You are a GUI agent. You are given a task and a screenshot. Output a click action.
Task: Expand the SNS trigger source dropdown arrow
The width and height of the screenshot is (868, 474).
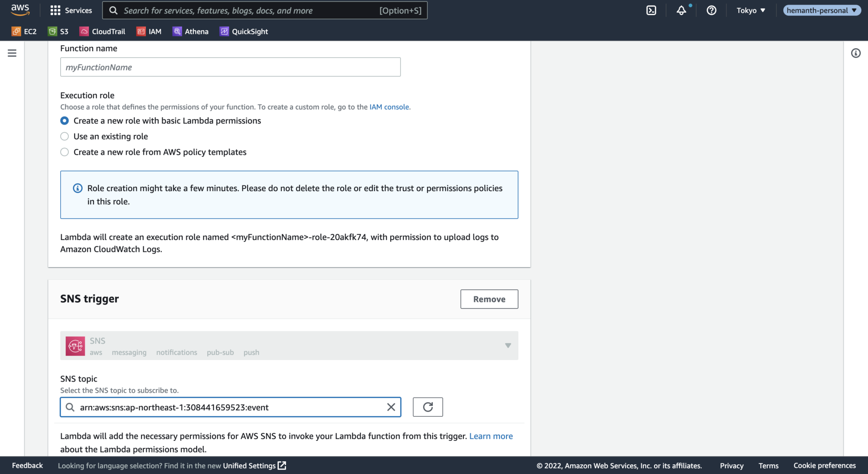508,346
